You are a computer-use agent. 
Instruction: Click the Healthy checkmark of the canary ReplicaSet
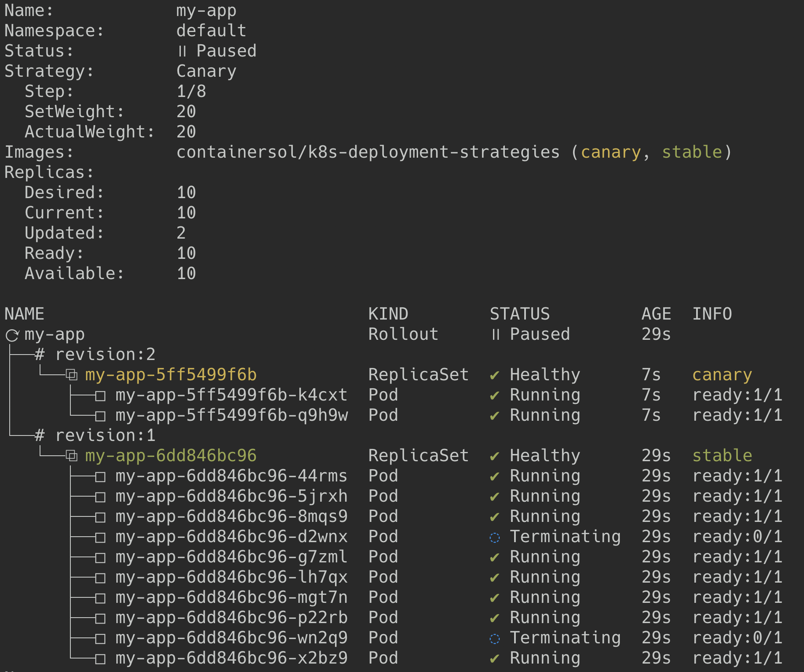click(x=495, y=375)
